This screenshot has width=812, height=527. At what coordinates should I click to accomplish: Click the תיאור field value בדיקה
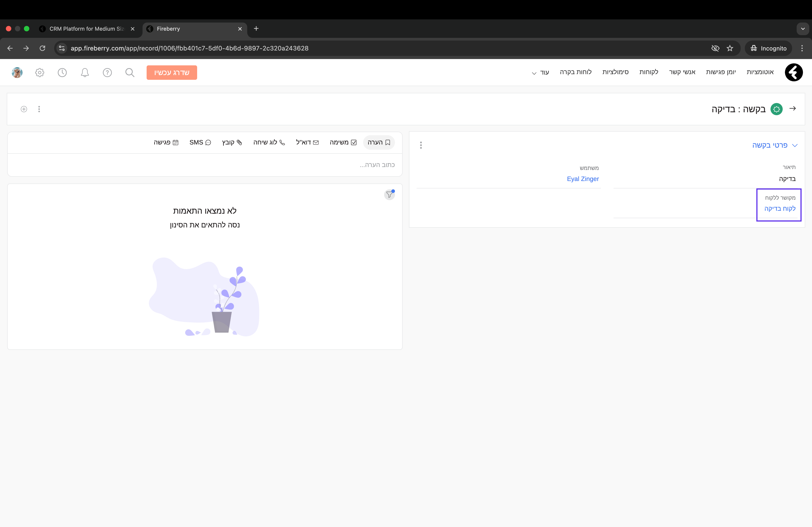click(x=787, y=179)
